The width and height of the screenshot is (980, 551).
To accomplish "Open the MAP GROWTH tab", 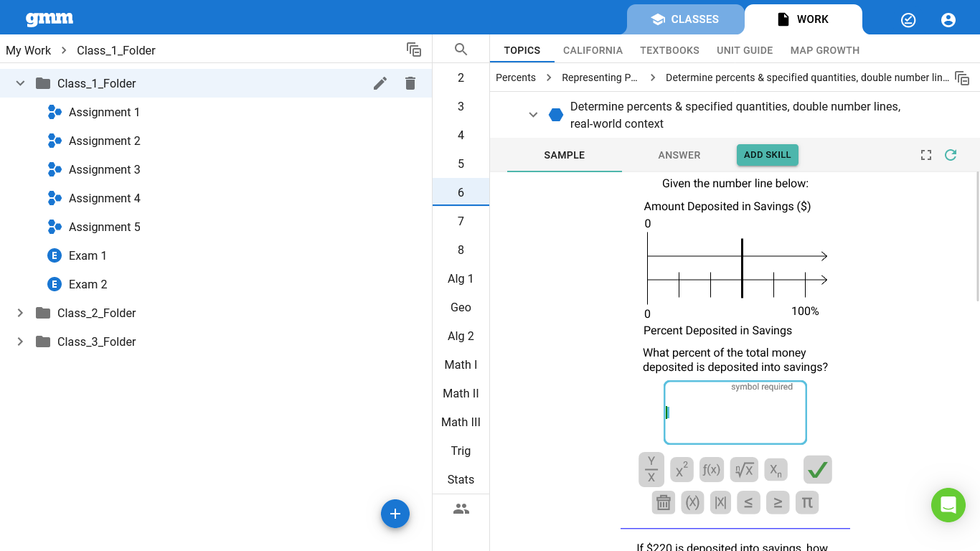I will point(825,50).
